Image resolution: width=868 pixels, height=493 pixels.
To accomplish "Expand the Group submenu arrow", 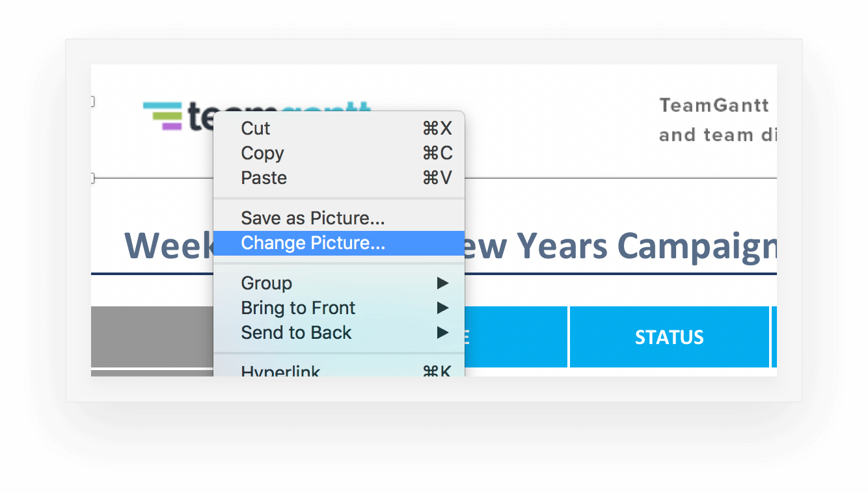I will point(442,283).
